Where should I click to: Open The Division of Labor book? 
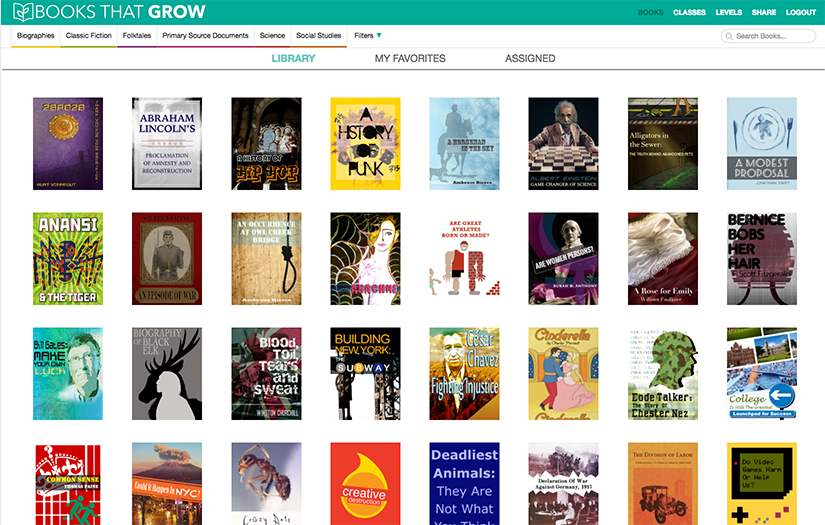(x=662, y=484)
